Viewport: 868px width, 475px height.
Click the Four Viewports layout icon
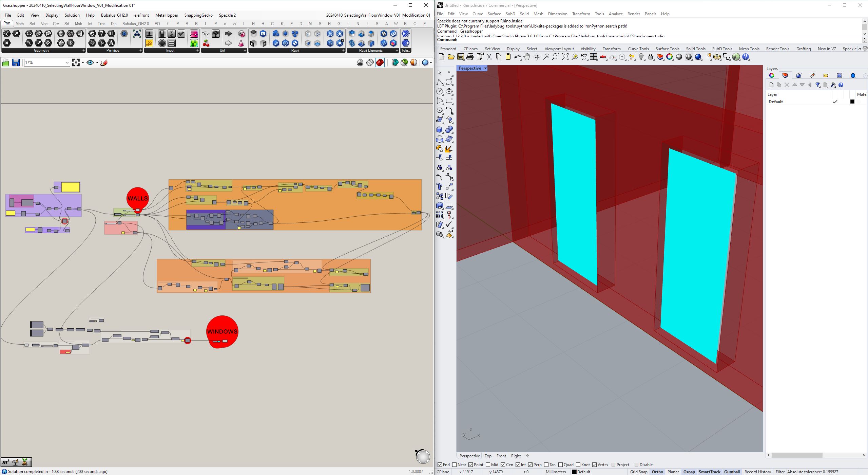click(594, 57)
